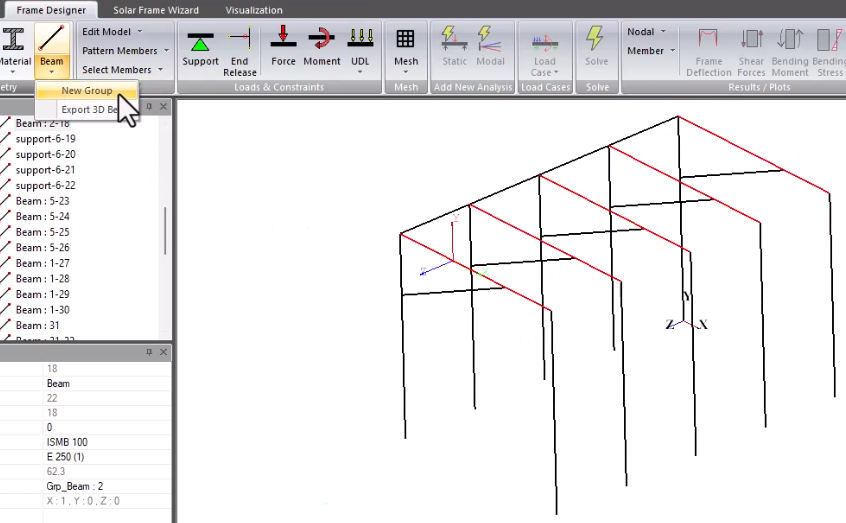846x523 pixels.
Task: Click the member list vertical scrollbar
Action: (x=165, y=230)
